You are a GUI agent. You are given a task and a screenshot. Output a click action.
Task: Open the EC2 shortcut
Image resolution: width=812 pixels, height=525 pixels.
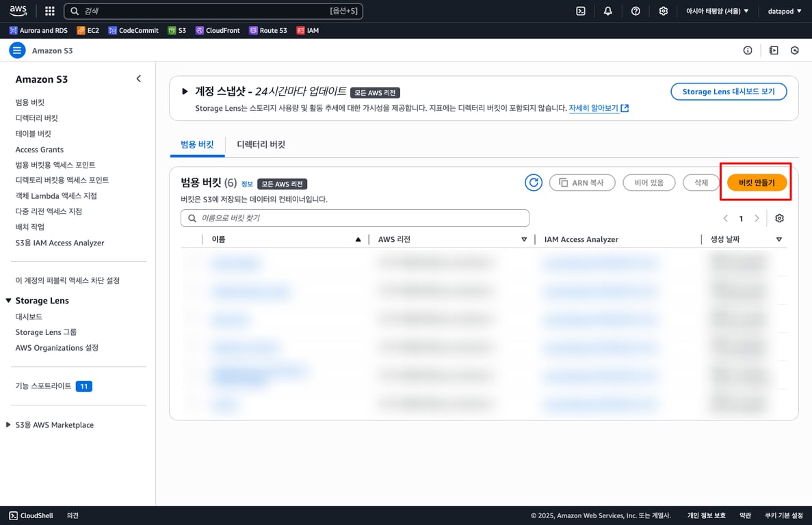click(x=88, y=31)
